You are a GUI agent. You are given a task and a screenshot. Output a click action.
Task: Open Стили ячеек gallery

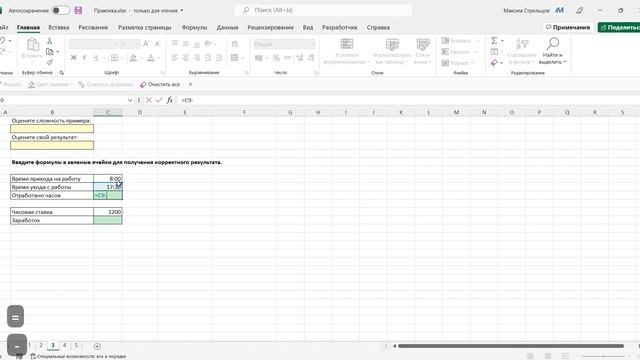point(423,51)
